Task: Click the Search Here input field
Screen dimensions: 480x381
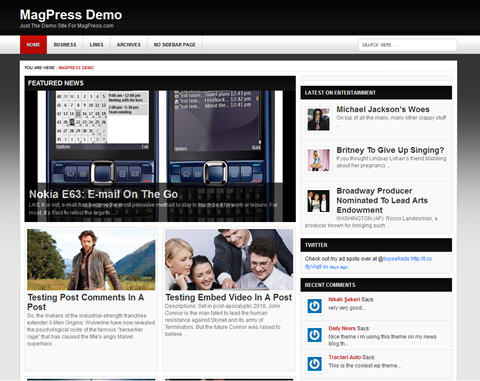Action: 407,45
